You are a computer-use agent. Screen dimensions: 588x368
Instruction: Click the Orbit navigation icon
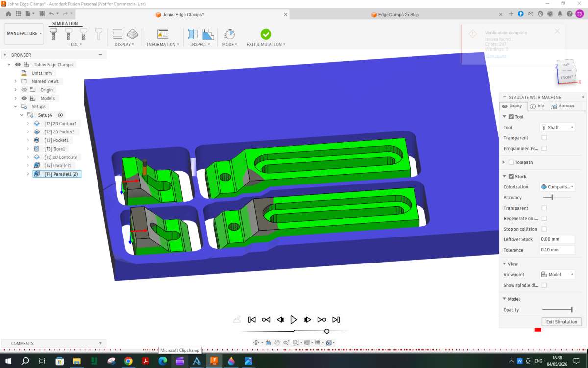click(x=256, y=342)
